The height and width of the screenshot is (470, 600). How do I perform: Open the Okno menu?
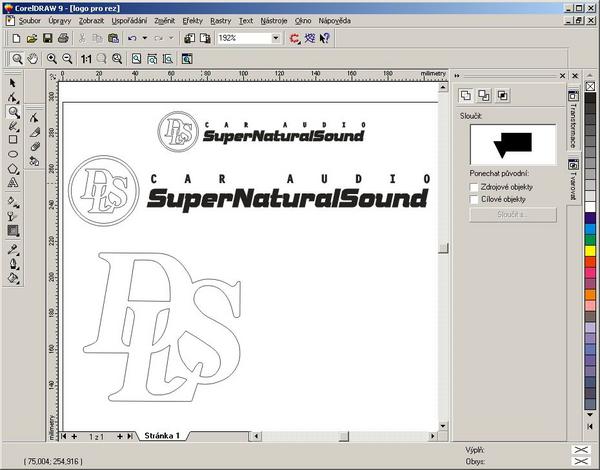click(303, 21)
